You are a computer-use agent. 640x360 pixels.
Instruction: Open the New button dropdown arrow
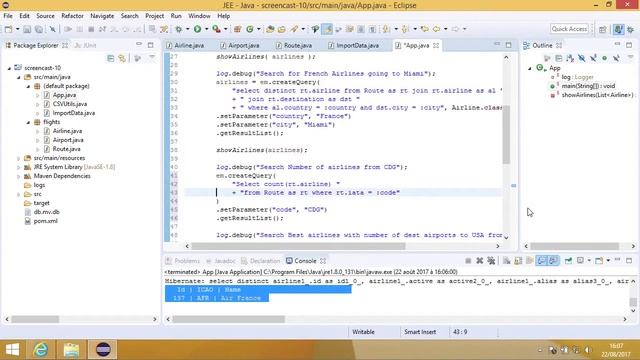pos(17,29)
